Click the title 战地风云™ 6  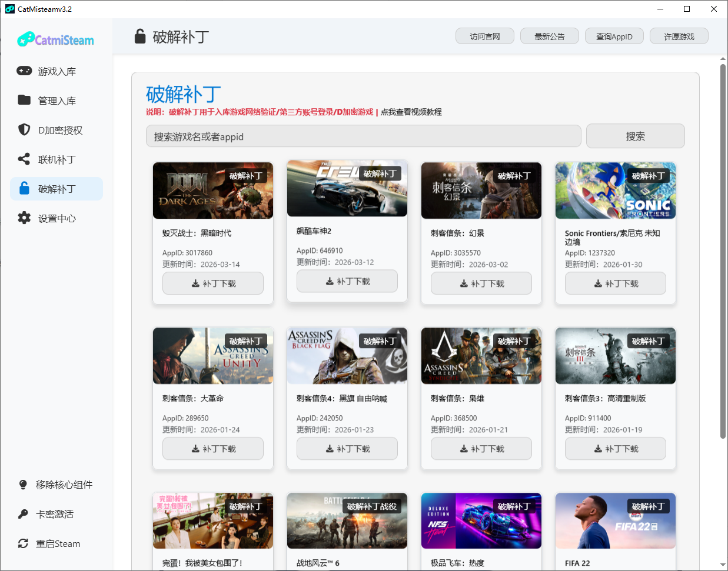click(x=318, y=563)
